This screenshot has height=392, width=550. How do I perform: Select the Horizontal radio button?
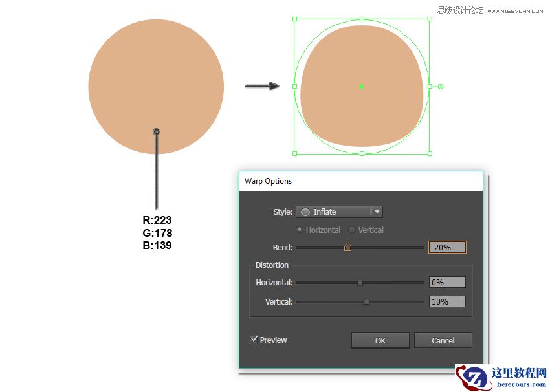coord(300,230)
